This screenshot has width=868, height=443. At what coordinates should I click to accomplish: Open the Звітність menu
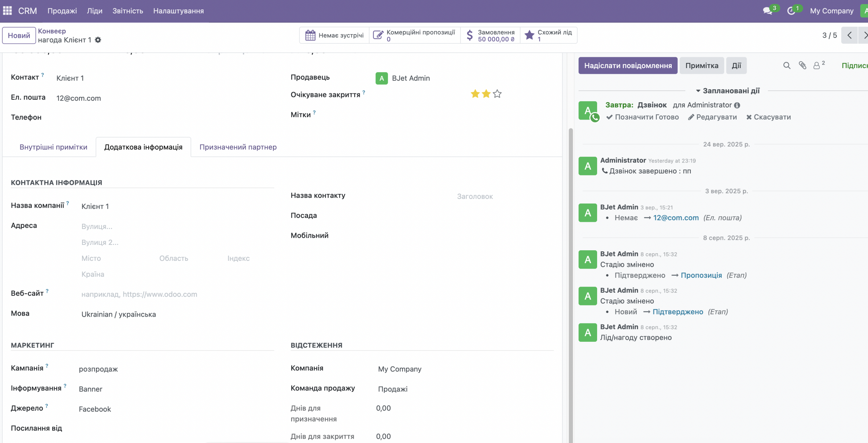click(127, 11)
